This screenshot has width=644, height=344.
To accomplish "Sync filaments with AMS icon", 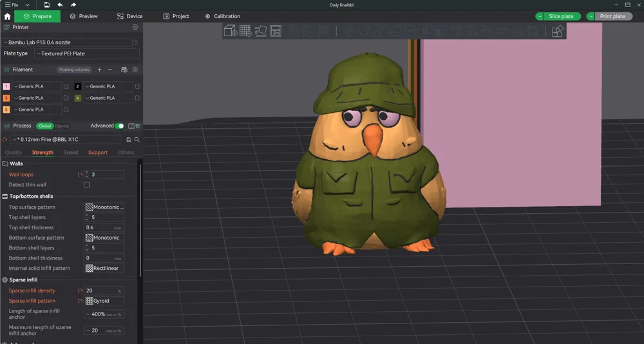I will [x=124, y=70].
